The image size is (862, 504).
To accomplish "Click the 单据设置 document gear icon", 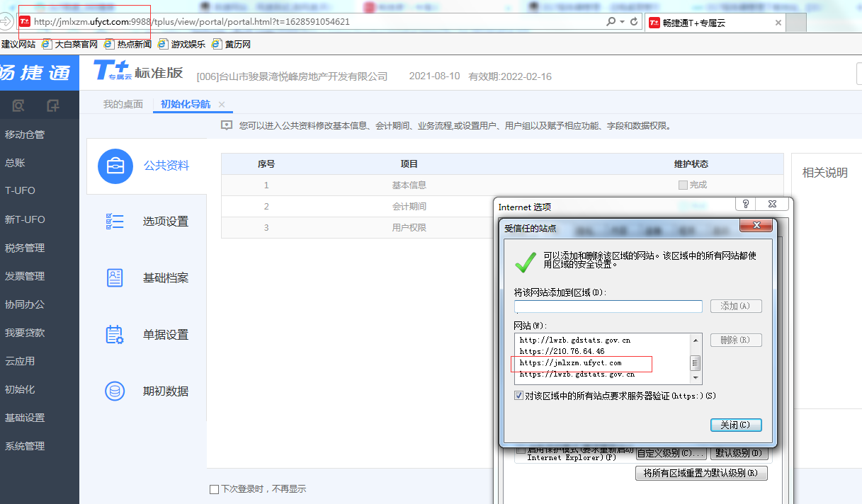I will [x=115, y=334].
